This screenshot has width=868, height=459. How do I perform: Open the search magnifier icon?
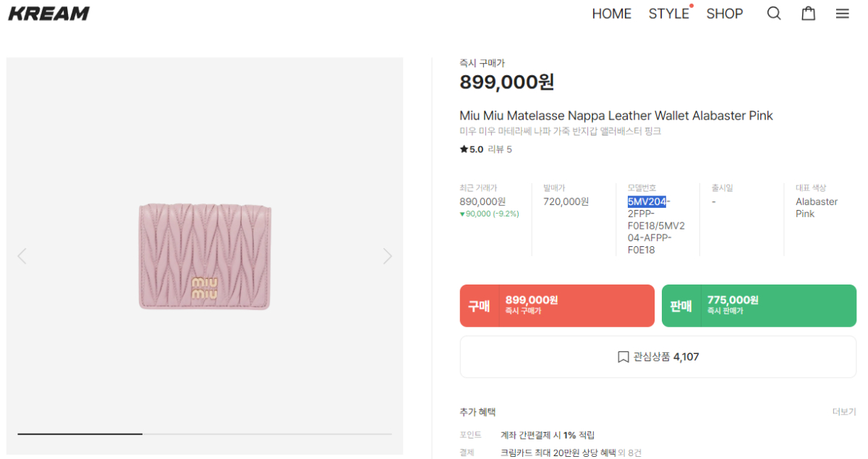(774, 14)
